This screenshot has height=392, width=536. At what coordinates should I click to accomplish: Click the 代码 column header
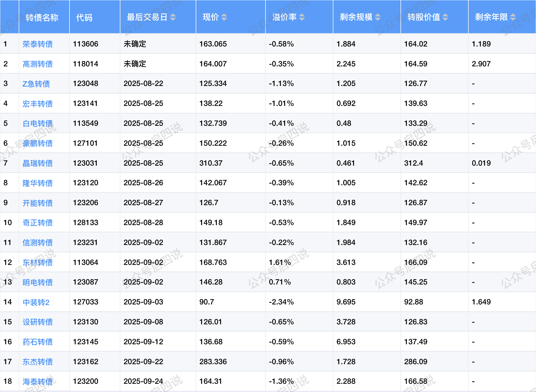coord(84,17)
